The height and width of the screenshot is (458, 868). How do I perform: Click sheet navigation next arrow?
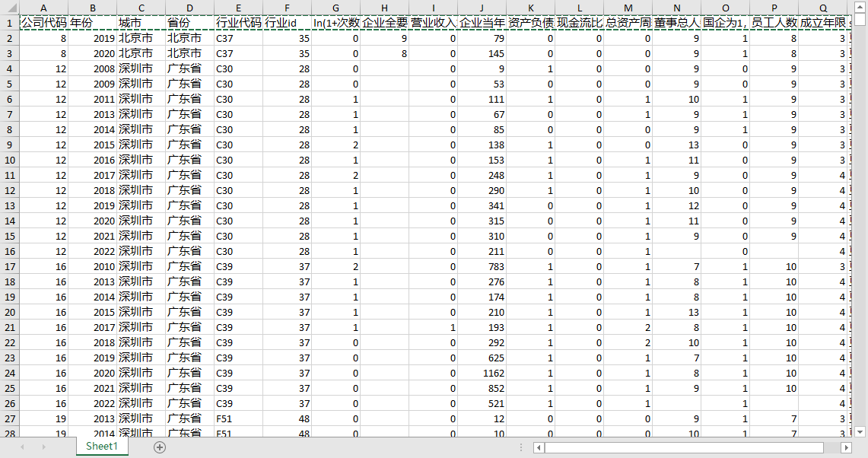coord(43,447)
